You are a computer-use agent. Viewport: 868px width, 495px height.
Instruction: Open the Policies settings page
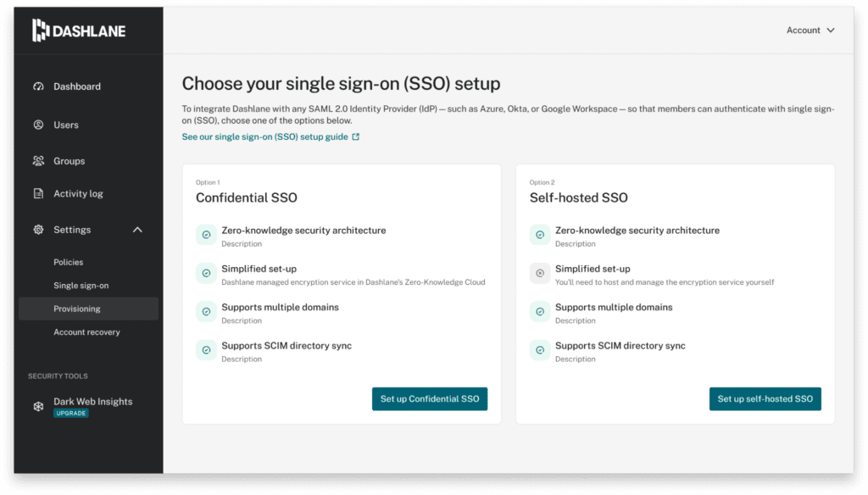point(69,263)
